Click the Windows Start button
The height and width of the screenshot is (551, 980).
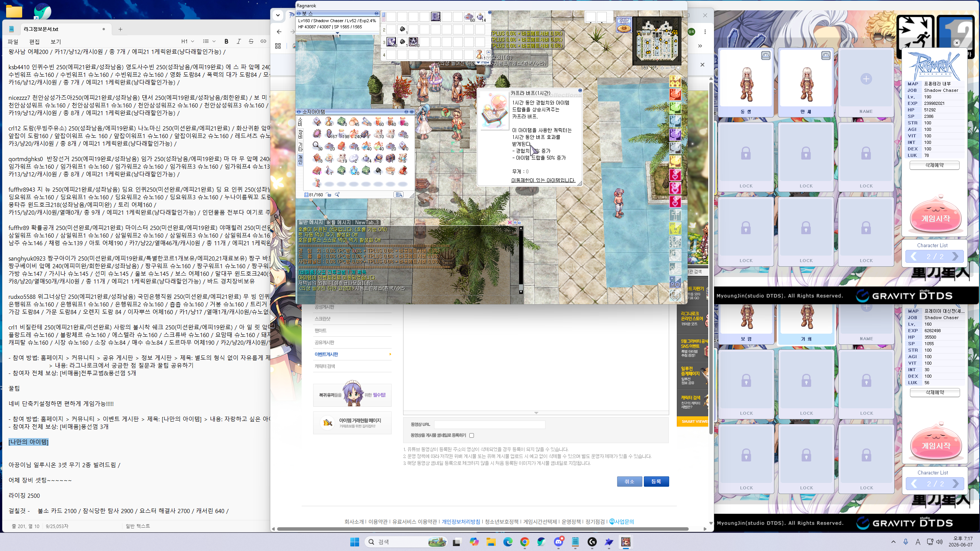pos(354,542)
